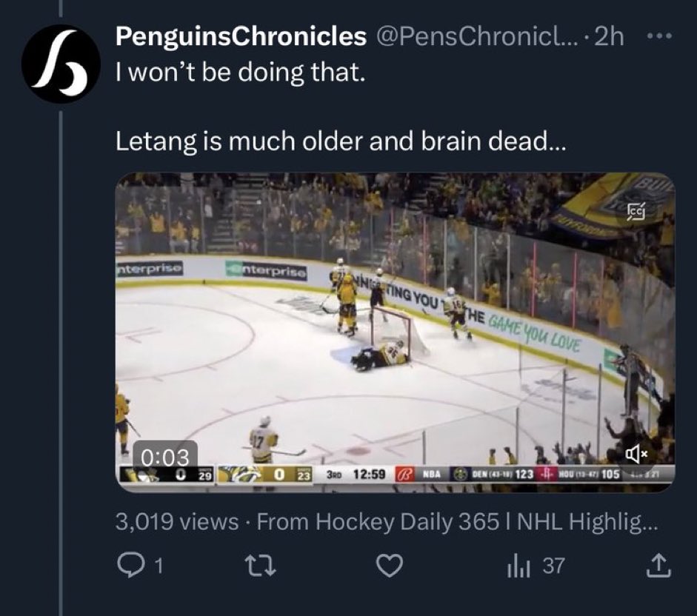Click the reply count number 1
Image resolution: width=697 pixels, height=616 pixels.
[x=159, y=566]
